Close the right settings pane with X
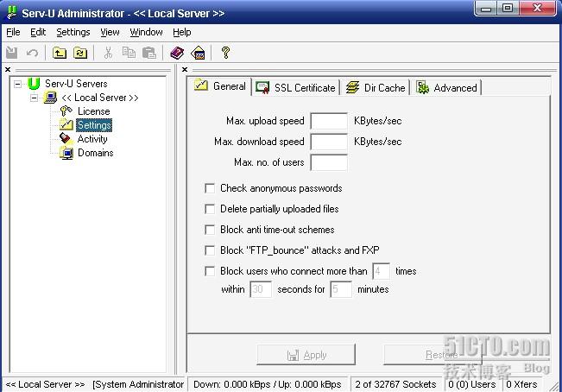562x392 pixels. coord(185,70)
